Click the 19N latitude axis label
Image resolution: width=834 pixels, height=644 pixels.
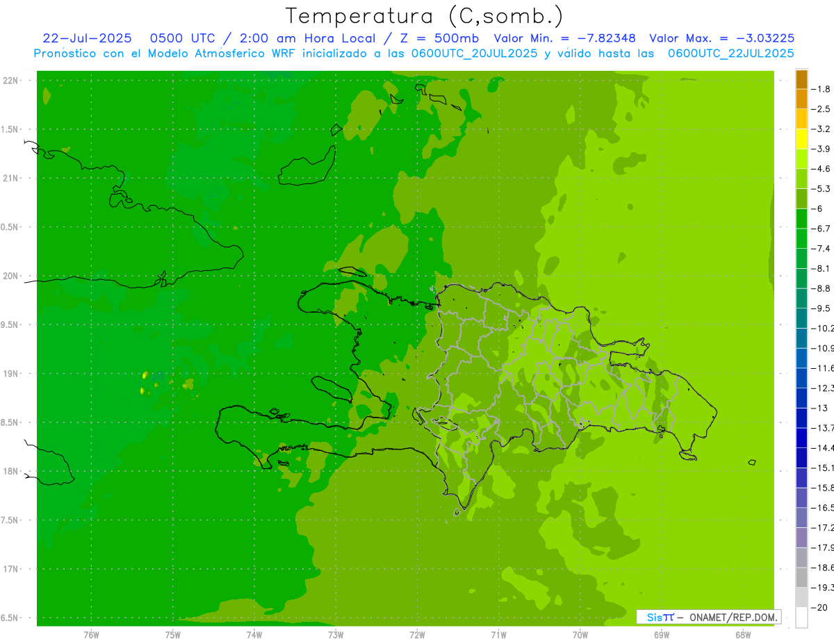click(x=11, y=374)
